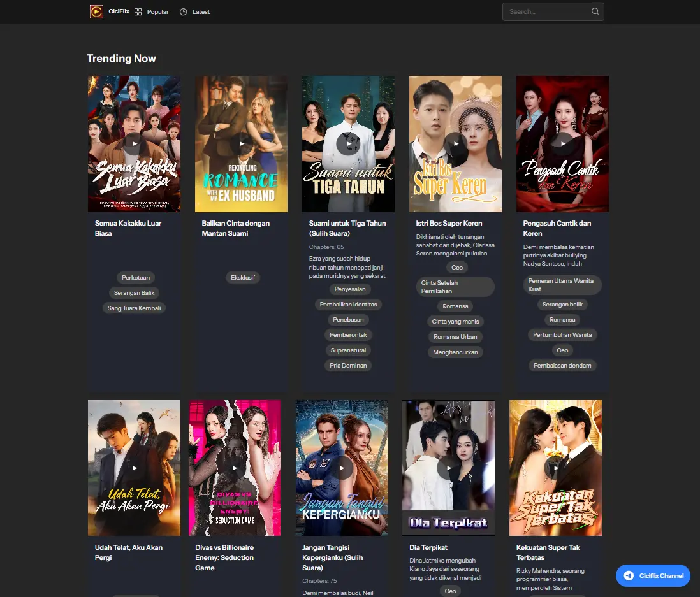700x597 pixels.
Task: Play Kekuatan Super Tak Terbatas via its play icon
Action: [x=555, y=467]
